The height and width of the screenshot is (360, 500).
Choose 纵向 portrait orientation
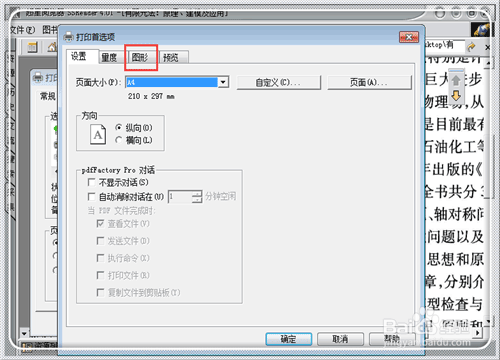click(x=133, y=128)
